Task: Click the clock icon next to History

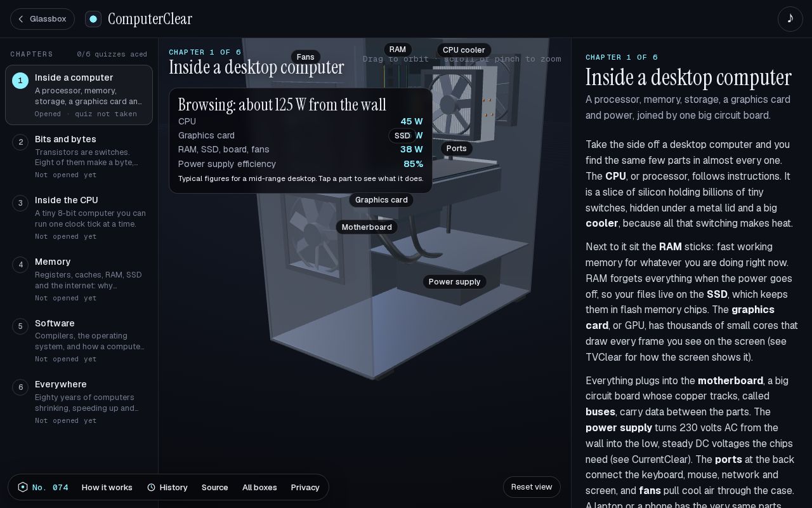Action: pyautogui.click(x=151, y=487)
